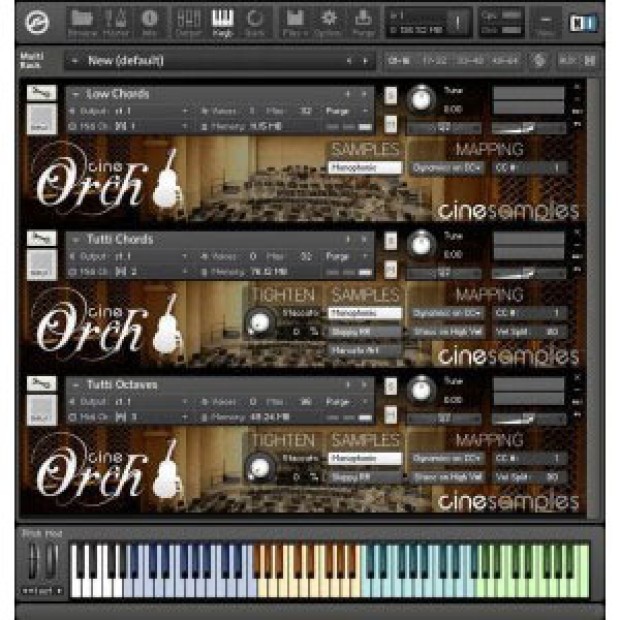
Task: Click the Marcato Art button in Tutti Chords
Action: click(x=364, y=350)
